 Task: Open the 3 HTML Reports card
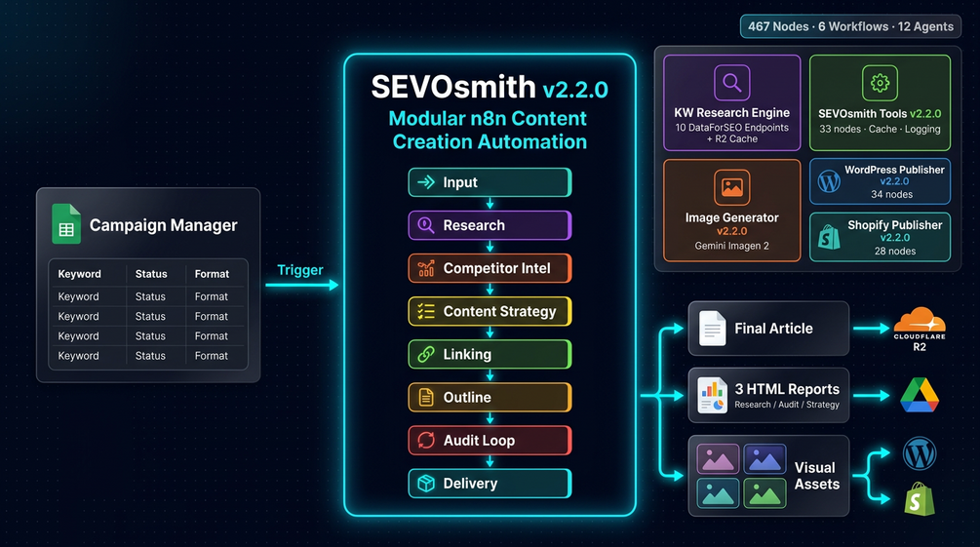tap(768, 395)
